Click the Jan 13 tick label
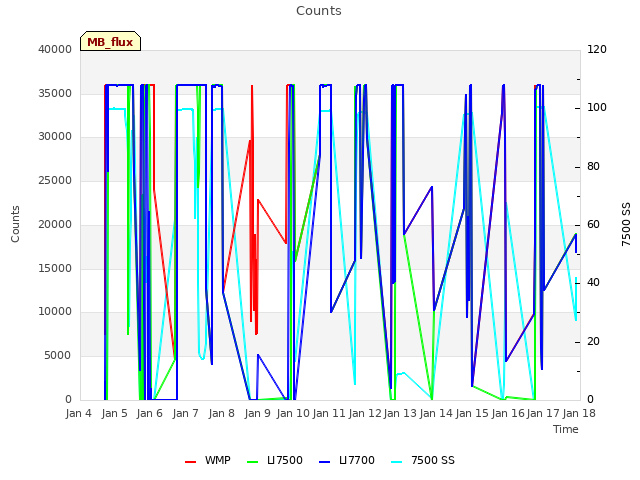The image size is (640, 480). 400,413
